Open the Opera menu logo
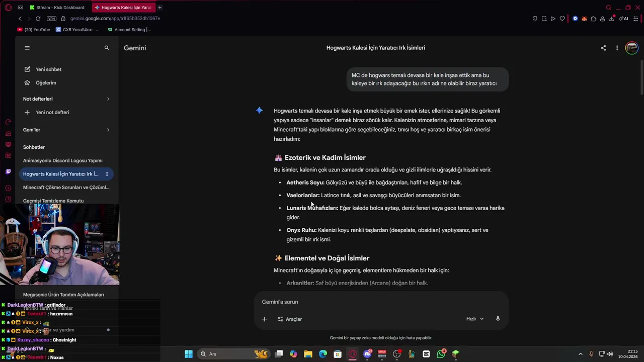644x362 pixels. (x=8, y=8)
